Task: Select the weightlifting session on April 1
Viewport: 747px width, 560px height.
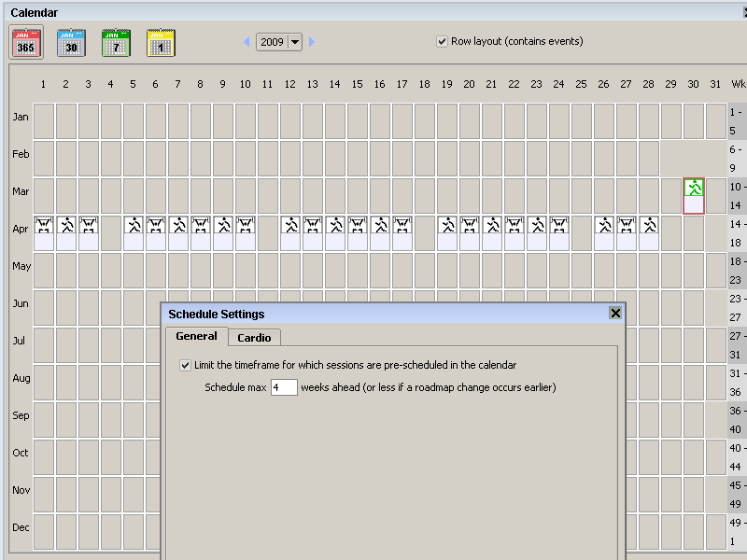Action: tap(43, 226)
